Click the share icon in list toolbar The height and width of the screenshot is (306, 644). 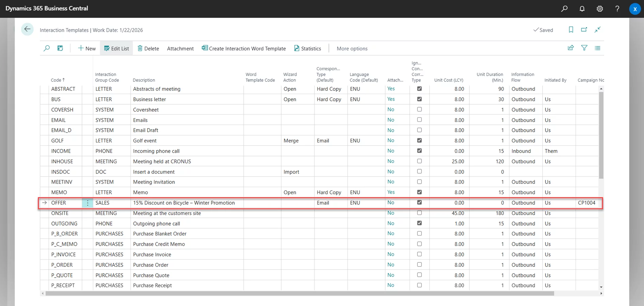point(571,48)
